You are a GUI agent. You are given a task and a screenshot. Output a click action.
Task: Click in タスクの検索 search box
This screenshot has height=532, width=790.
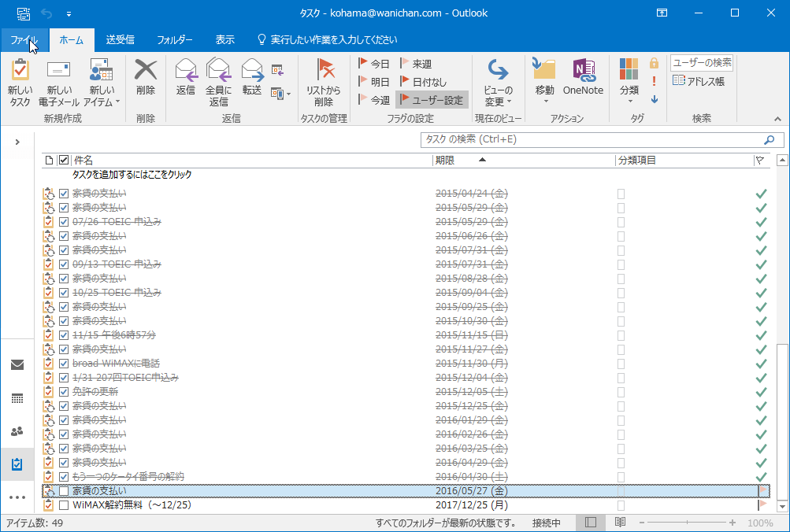[592, 139]
